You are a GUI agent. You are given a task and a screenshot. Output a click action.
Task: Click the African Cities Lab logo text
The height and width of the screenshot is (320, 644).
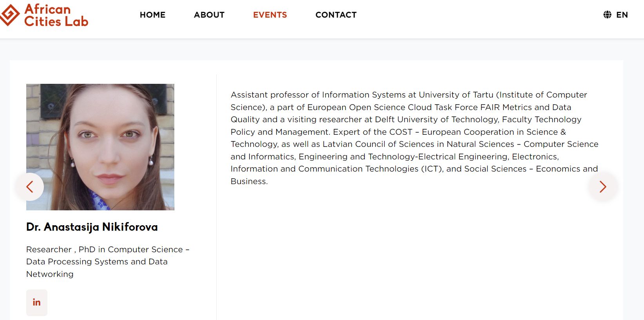(56, 15)
